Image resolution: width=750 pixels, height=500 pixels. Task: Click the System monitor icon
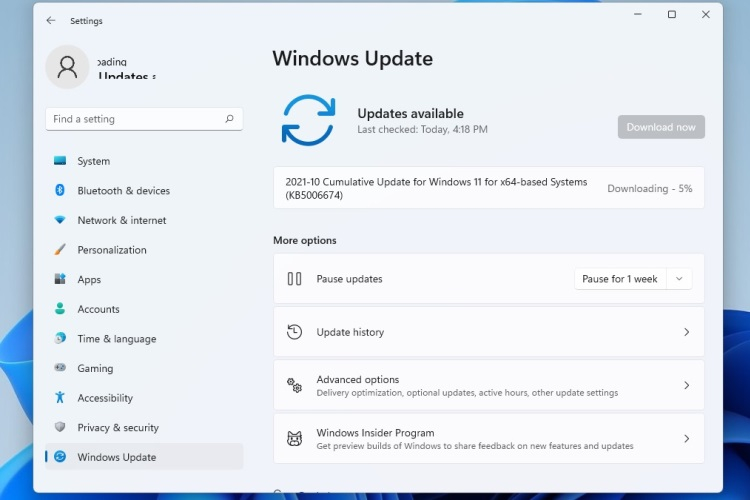60,161
